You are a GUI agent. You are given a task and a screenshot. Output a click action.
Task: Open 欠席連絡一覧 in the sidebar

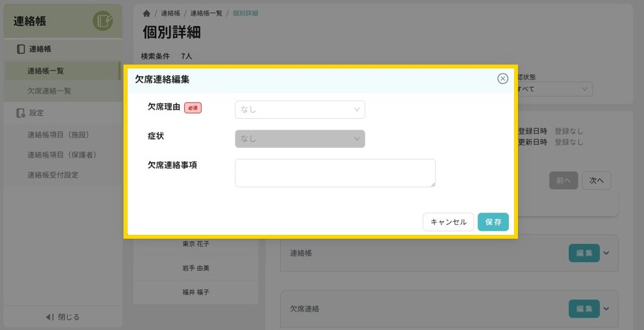(50, 91)
